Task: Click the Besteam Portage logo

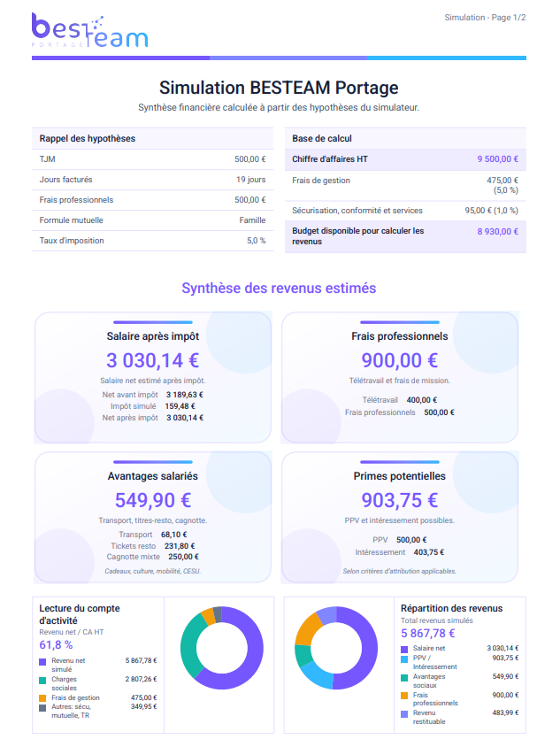Action: pos(90,30)
